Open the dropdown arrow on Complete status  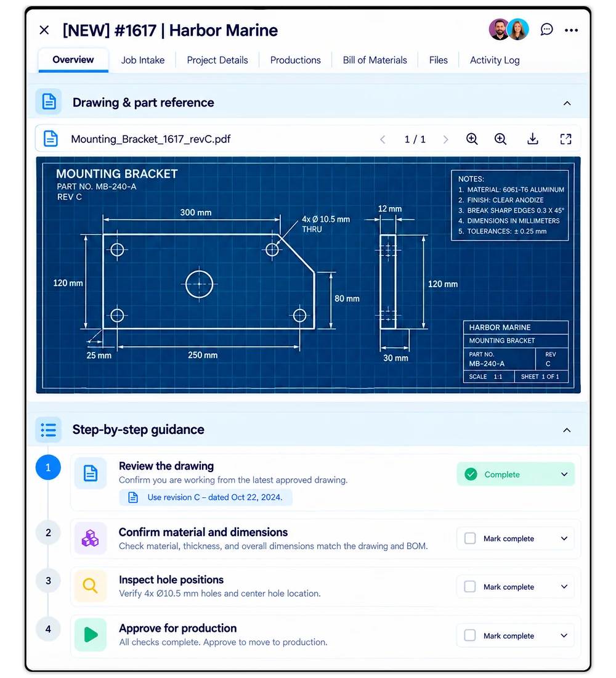564,475
